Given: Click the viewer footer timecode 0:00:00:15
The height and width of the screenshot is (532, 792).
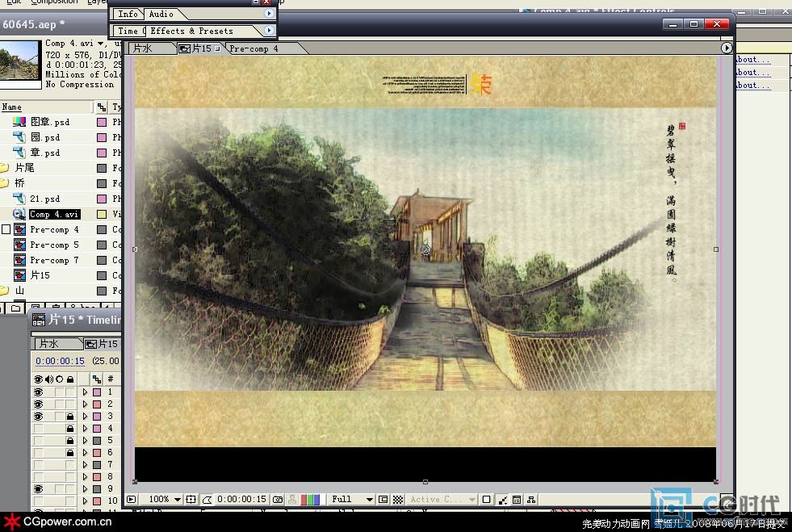Looking at the screenshot, I should pyautogui.click(x=242, y=499).
